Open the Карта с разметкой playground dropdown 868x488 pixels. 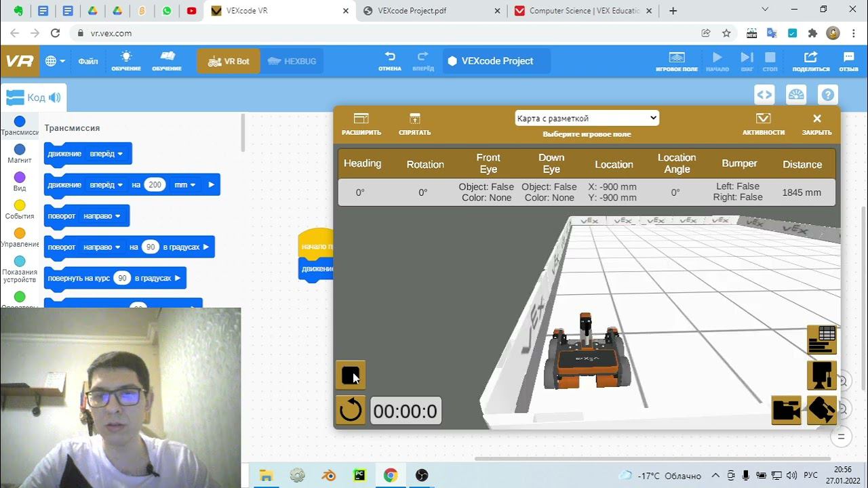pyautogui.click(x=587, y=118)
